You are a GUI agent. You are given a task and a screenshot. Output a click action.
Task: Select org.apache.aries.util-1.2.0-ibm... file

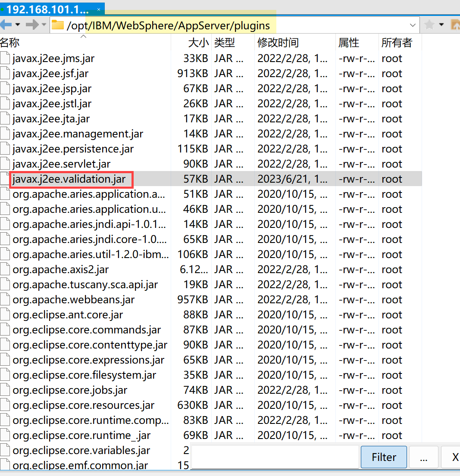[91, 255]
